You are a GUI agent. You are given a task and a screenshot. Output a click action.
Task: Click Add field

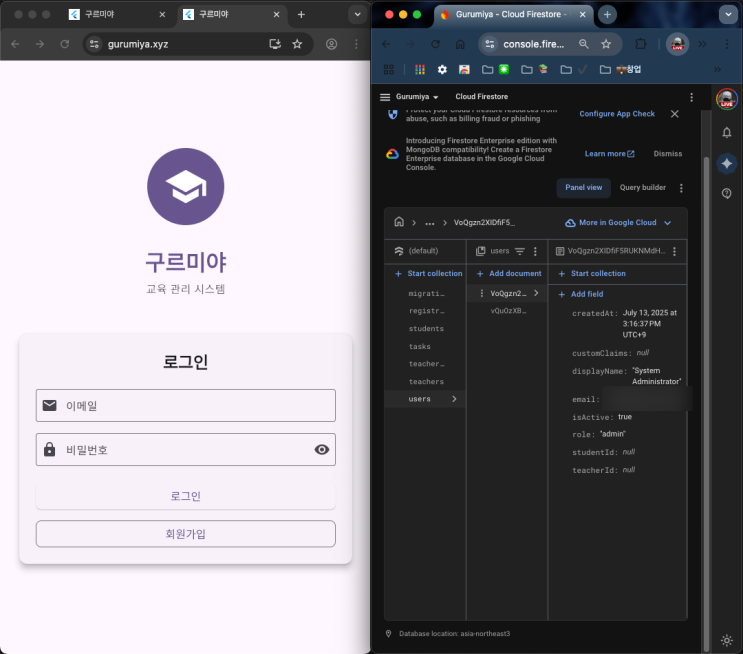pyautogui.click(x=581, y=294)
